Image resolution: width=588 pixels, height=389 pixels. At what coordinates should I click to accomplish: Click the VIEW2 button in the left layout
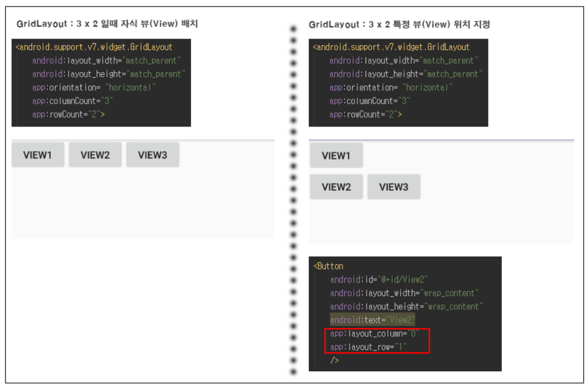(95, 154)
